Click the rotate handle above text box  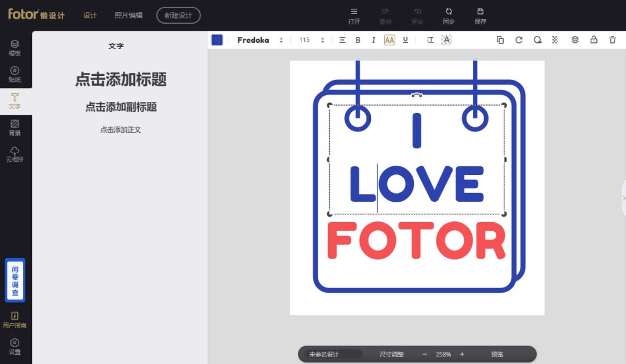pyautogui.click(x=416, y=95)
